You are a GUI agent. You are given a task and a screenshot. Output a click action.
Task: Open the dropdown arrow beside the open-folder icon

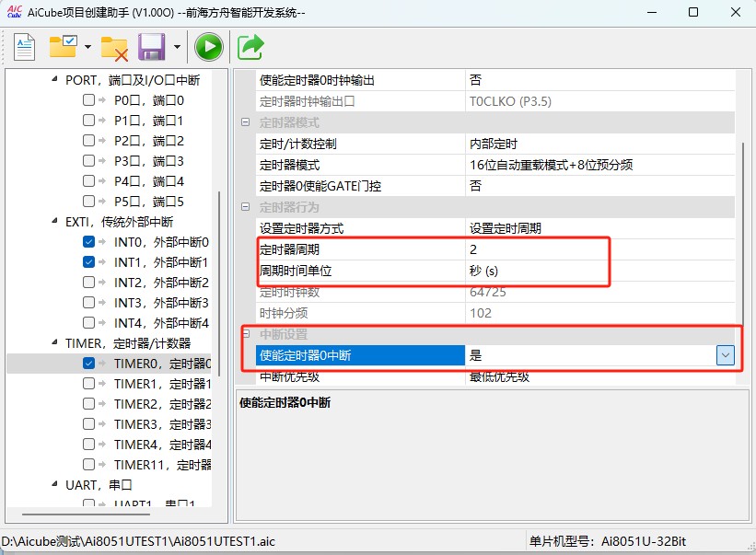87,47
